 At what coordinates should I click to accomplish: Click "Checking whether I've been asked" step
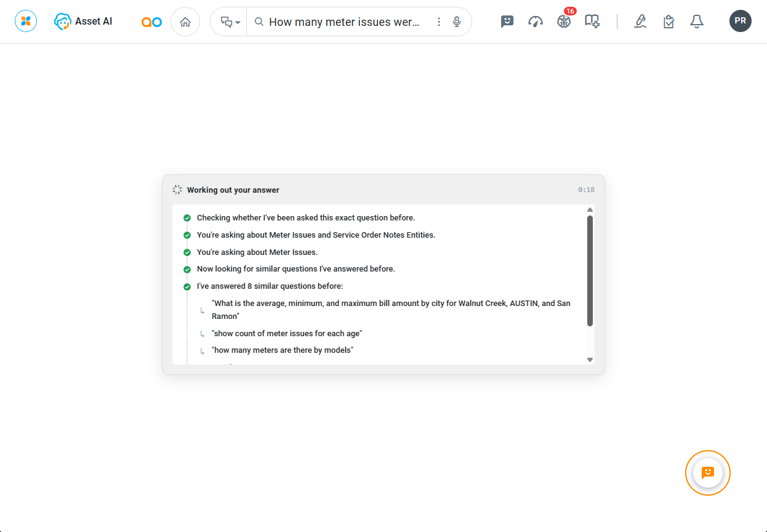[x=306, y=218]
